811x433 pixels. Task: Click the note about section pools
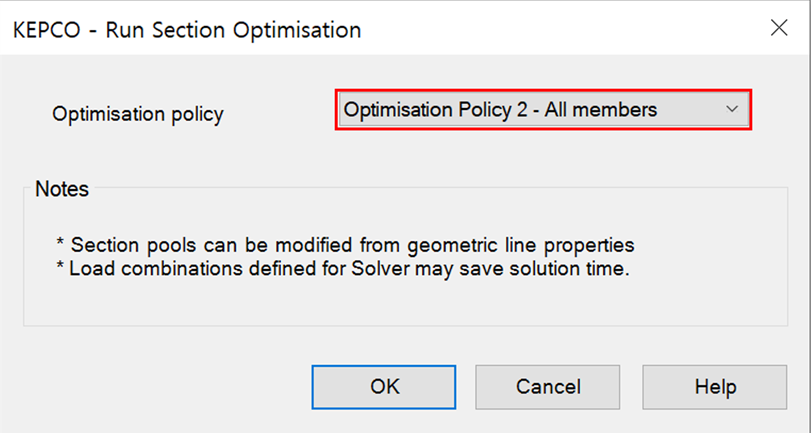pos(345,244)
